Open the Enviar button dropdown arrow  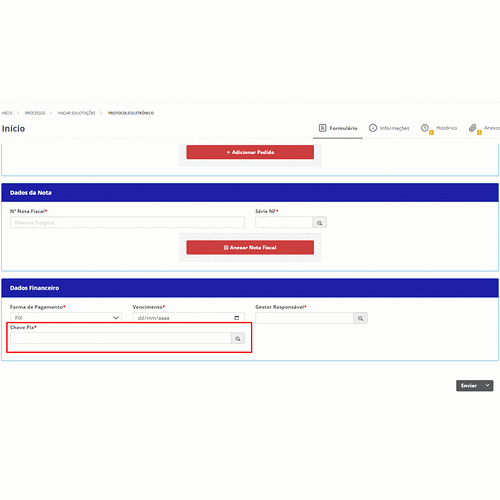pos(487,385)
